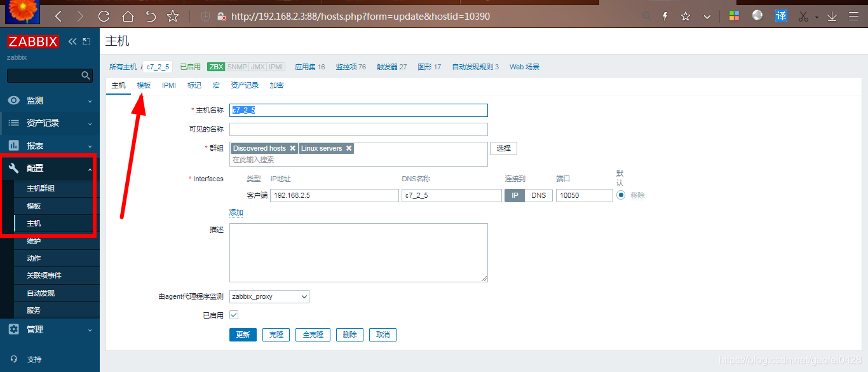Bookmark page with the star icon left of address bar
The width and height of the screenshot is (868, 372).
(173, 16)
